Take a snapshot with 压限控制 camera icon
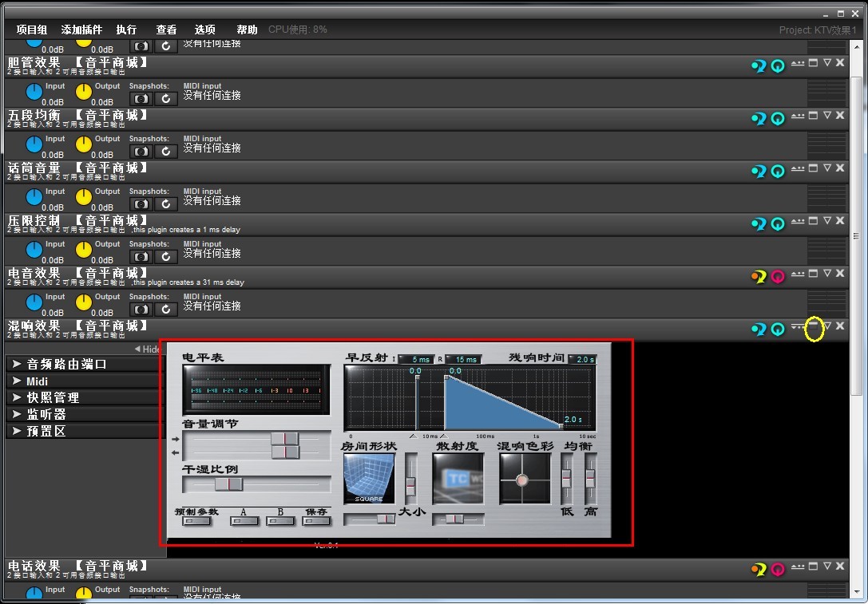The width and height of the screenshot is (868, 604). click(x=141, y=257)
